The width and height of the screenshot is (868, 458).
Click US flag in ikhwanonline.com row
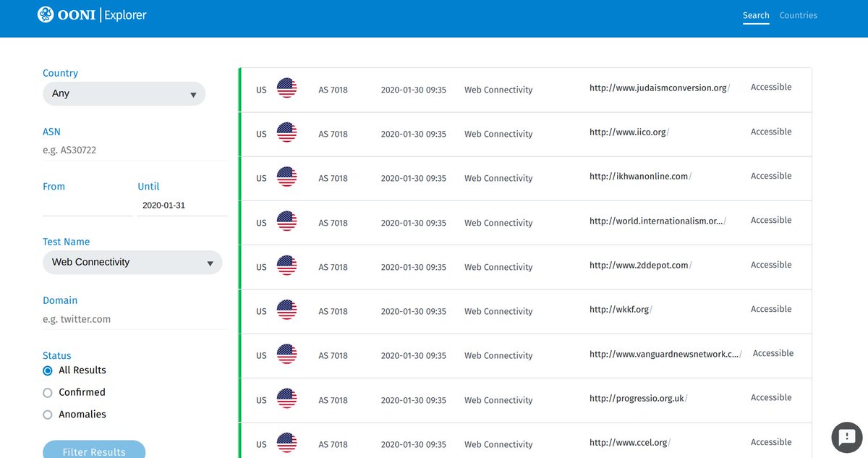pos(287,177)
